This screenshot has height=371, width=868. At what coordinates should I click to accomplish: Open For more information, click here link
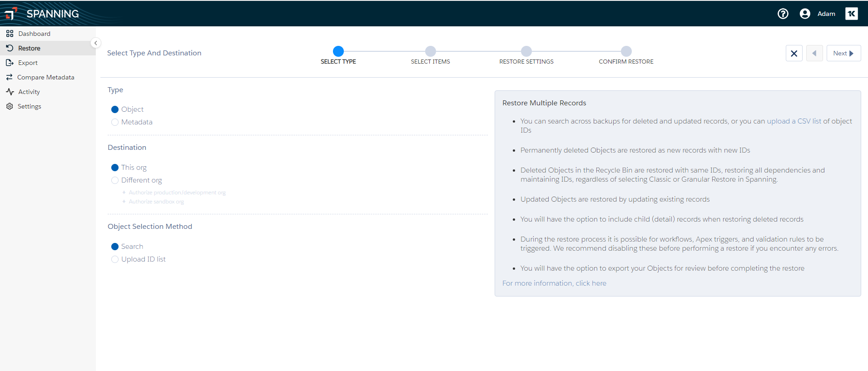coord(554,283)
